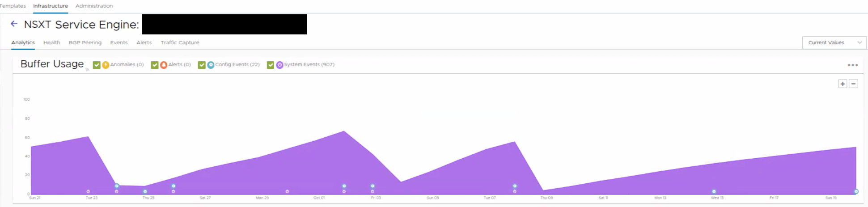The width and height of the screenshot is (868, 207).
Task: Zoom out with the minus chart button
Action: (853, 84)
